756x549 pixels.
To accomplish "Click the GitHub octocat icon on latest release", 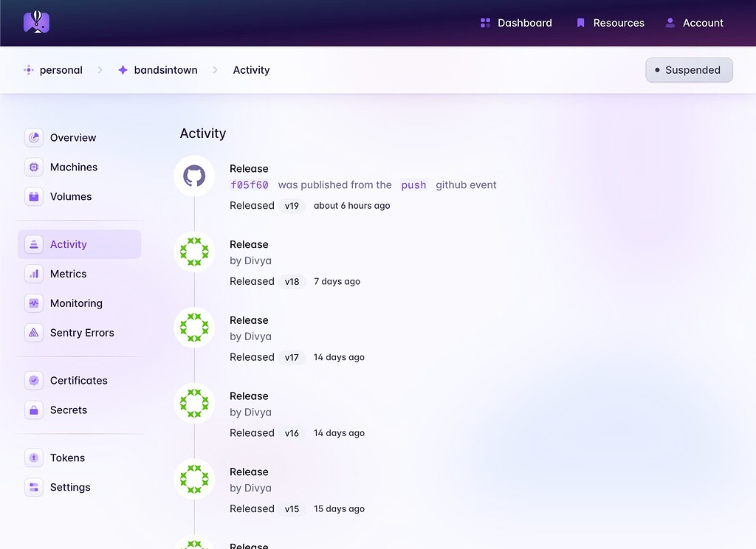I will (193, 176).
